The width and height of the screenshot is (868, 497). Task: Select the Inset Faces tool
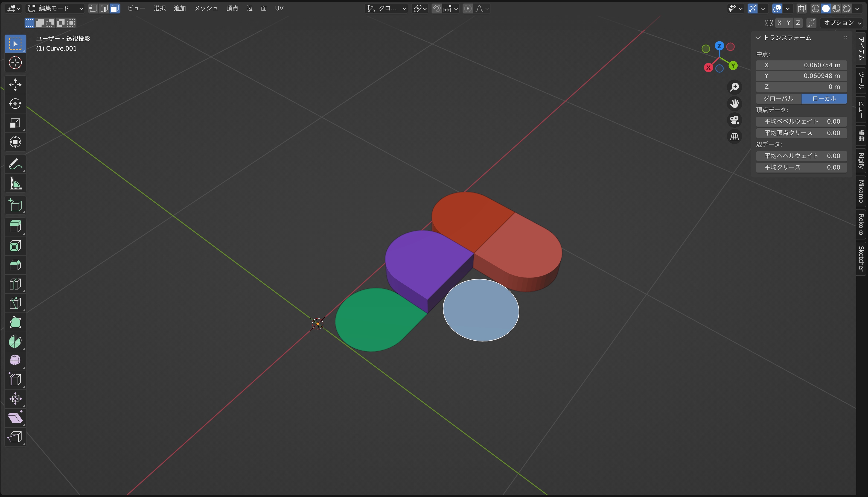(15, 246)
